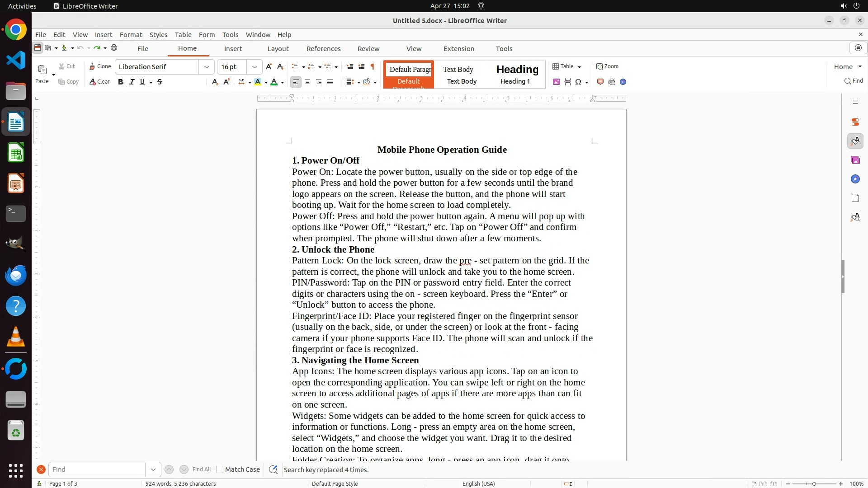This screenshot has height=488, width=868.
Task: Switch to the References tab
Action: (x=323, y=49)
